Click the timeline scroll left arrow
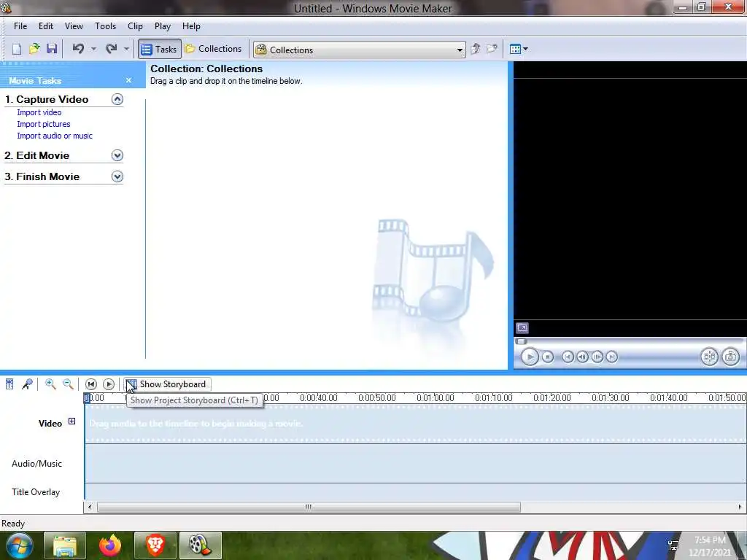Viewport: 747px width, 560px height. pos(90,507)
